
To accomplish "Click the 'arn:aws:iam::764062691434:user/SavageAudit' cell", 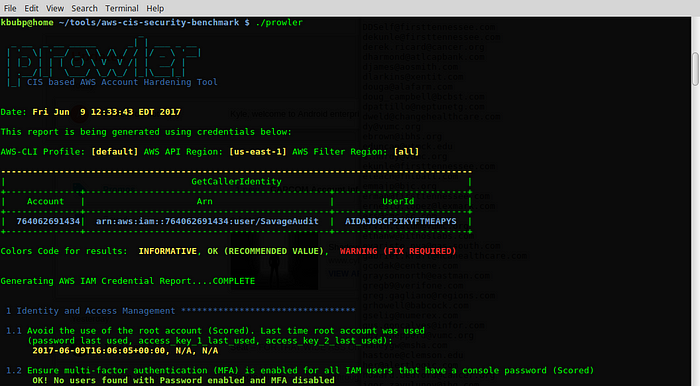I will click(x=207, y=221).
